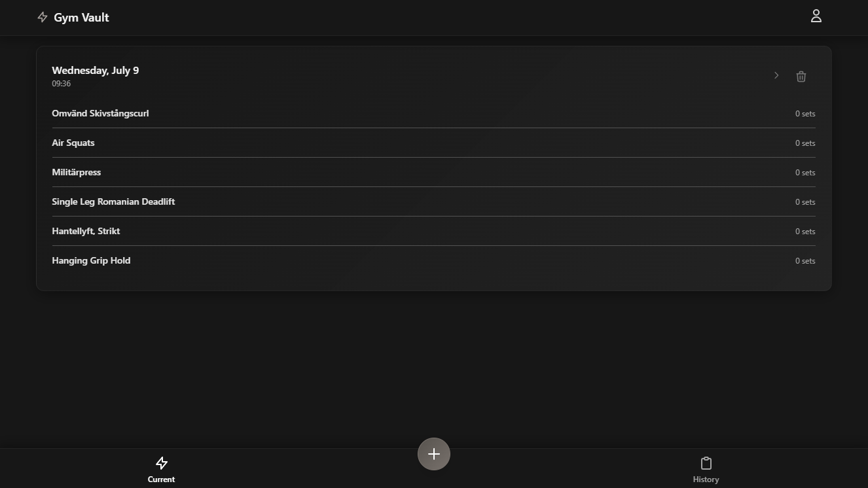Open the History clipboard icon
This screenshot has height=488, width=868.
coord(706,463)
